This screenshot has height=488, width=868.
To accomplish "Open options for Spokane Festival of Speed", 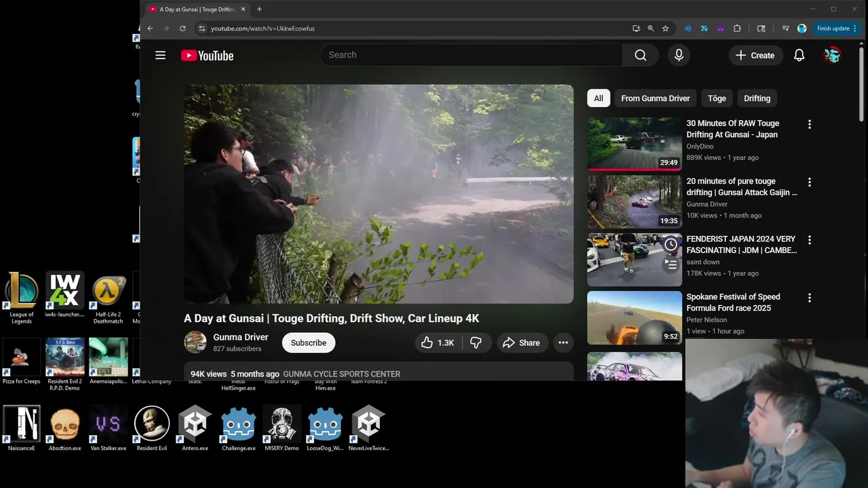I will click(x=809, y=298).
